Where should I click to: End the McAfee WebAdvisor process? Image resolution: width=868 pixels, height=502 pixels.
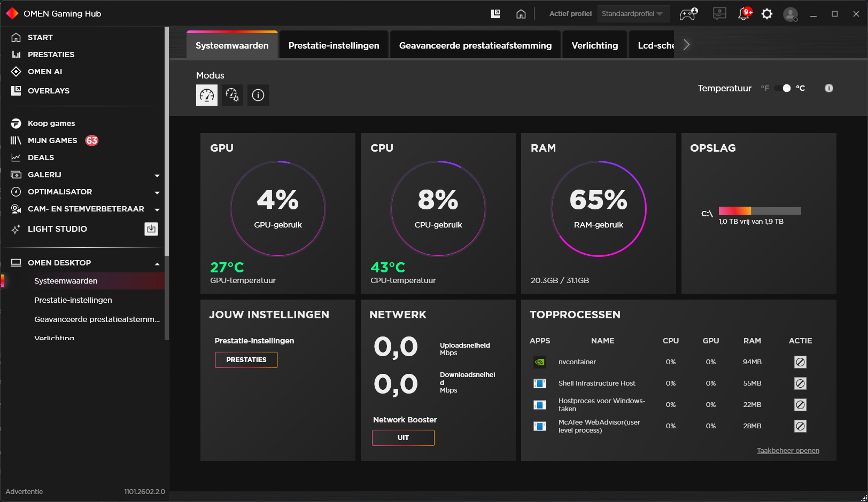800,426
